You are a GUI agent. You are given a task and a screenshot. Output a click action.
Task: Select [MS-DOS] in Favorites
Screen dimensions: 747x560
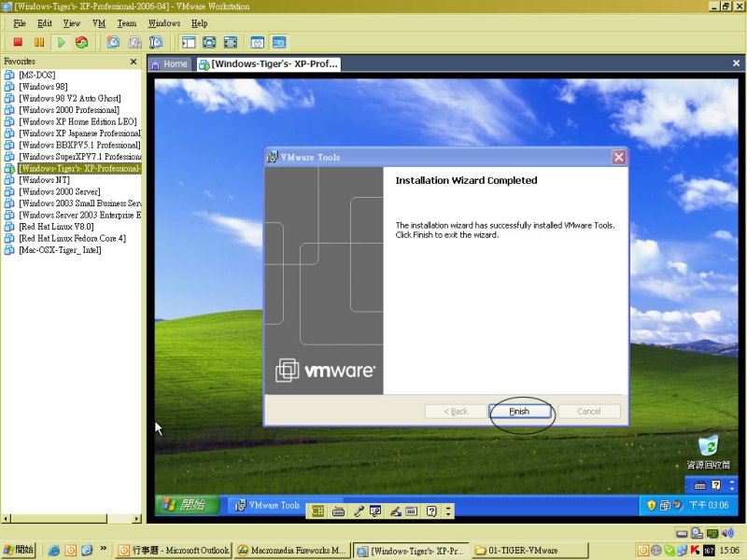click(x=36, y=75)
